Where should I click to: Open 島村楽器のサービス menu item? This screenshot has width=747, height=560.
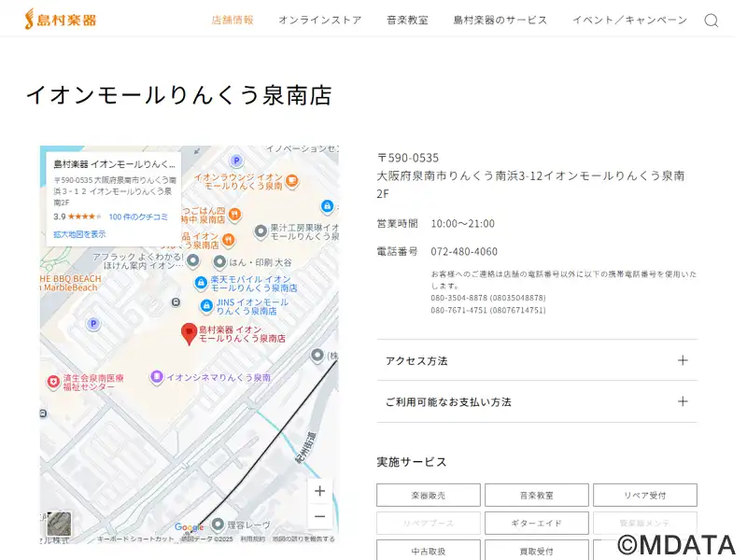tap(500, 20)
